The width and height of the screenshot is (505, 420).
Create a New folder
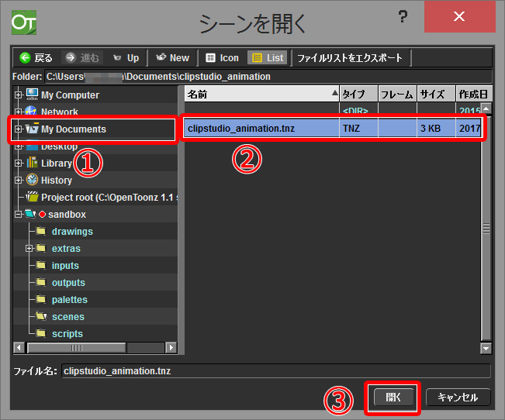[x=173, y=58]
